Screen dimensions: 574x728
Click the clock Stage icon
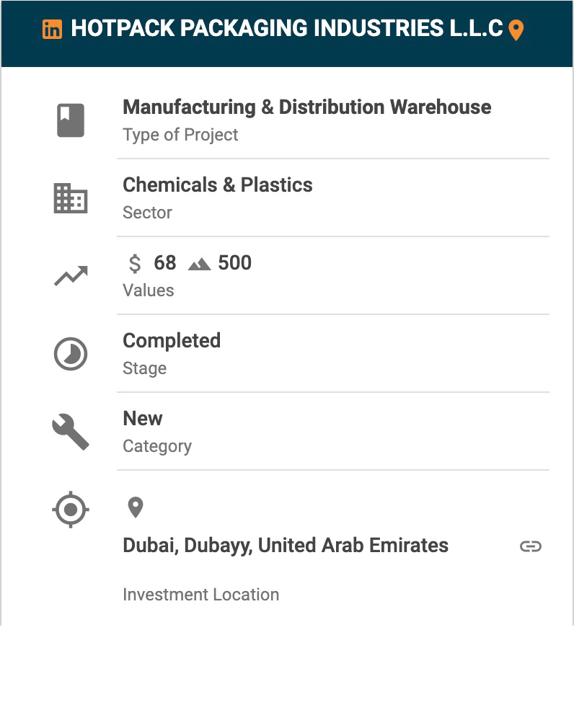71,354
